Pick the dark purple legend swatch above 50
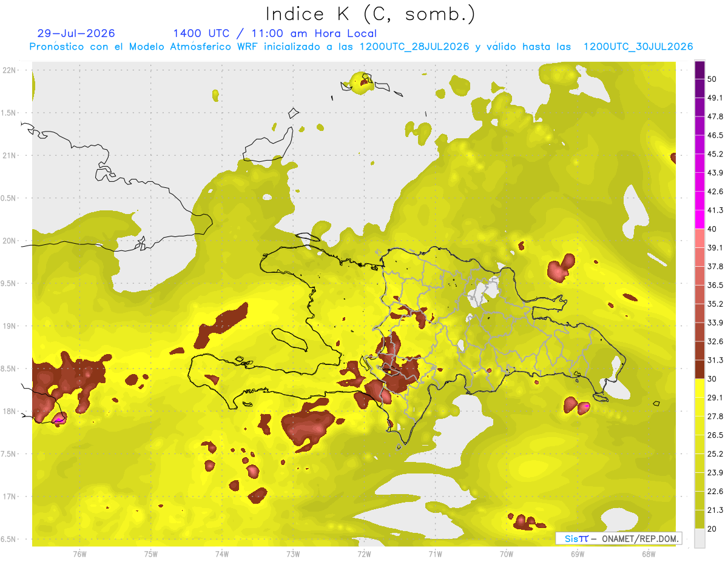Screen dimensions: 728x562 click(699, 70)
